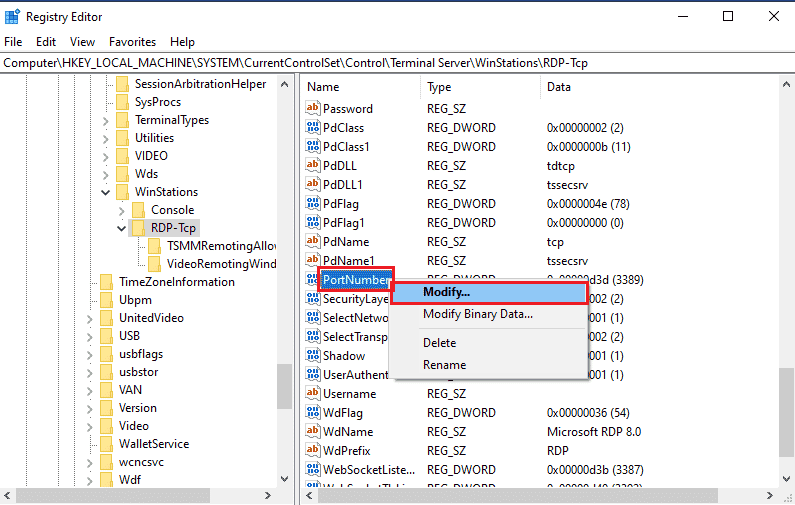
Task: Click the RDP-Tcp folder icon
Action: pyautogui.click(x=138, y=228)
